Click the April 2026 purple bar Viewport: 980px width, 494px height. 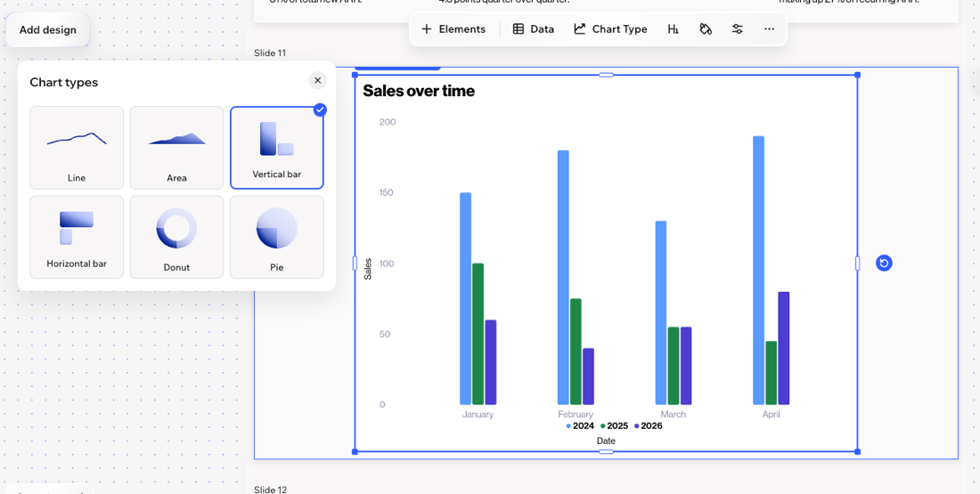(x=784, y=348)
